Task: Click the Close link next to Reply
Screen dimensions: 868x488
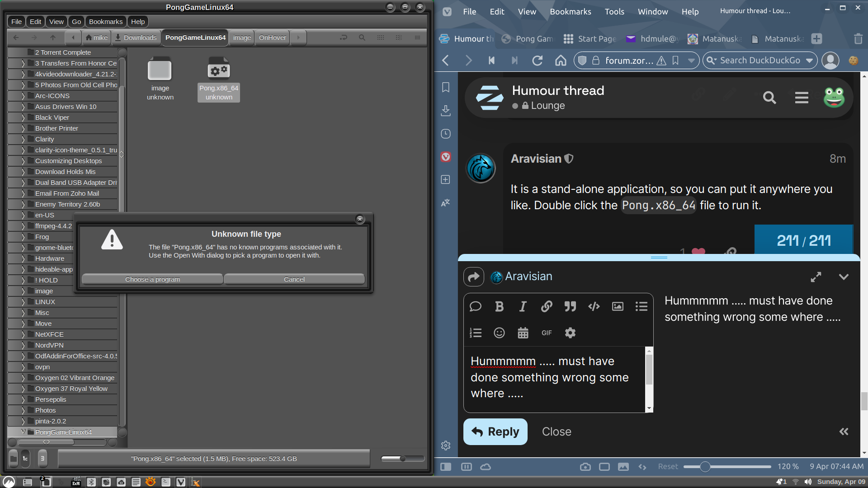Action: [x=557, y=432]
